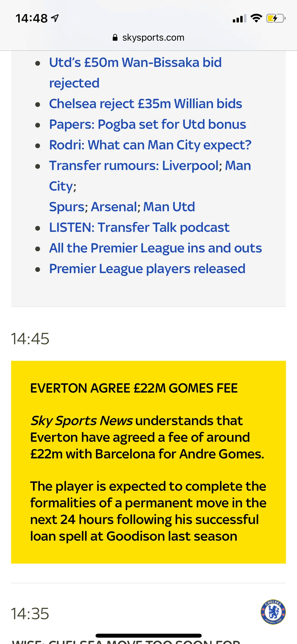Image resolution: width=297 pixels, height=644 pixels.
Task: Open the Spurs transfer rumours link
Action: (x=67, y=207)
